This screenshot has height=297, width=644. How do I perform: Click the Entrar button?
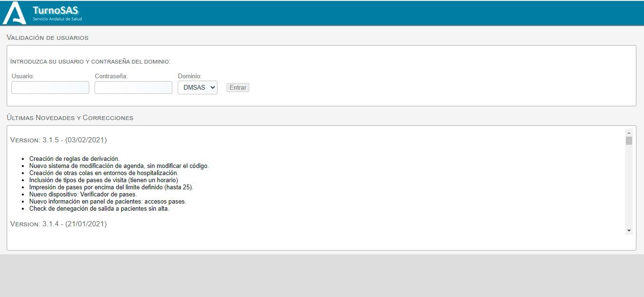(238, 87)
